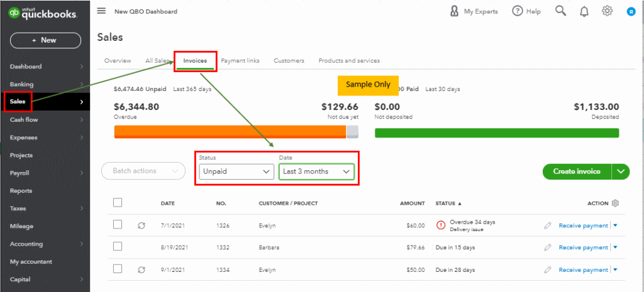This screenshot has width=644, height=292.
Task: Click the + New button
Action: click(45, 40)
